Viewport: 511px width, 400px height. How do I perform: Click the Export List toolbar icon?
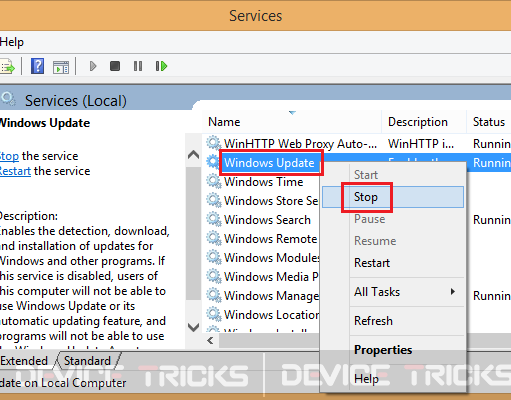tap(7, 66)
